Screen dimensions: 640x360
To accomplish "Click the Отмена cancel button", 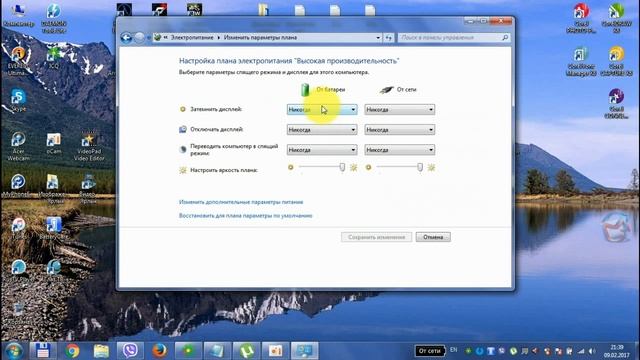I will (x=433, y=237).
